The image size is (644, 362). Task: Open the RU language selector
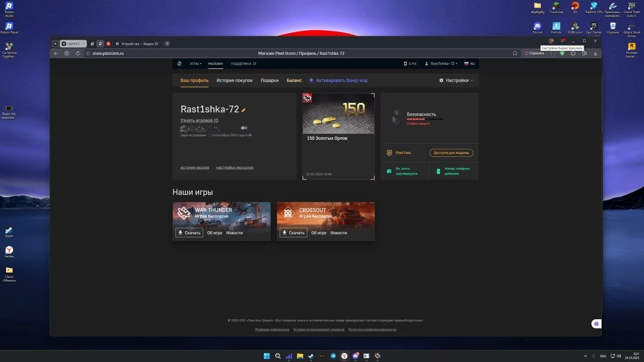point(469,64)
